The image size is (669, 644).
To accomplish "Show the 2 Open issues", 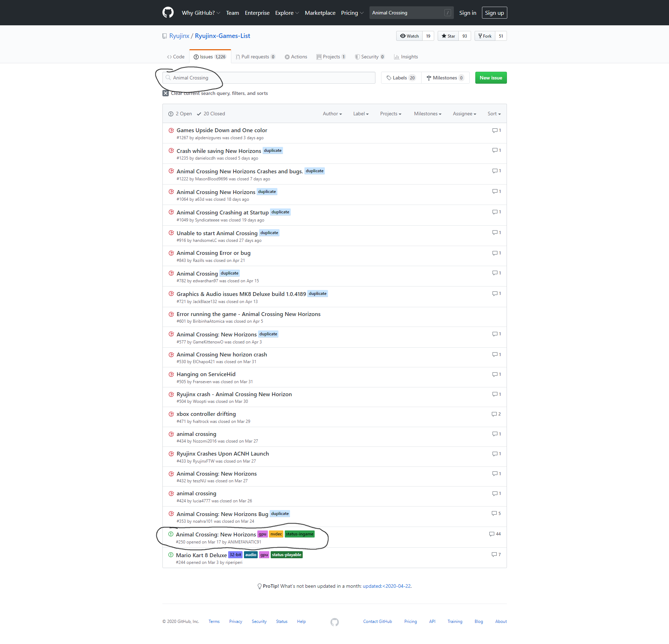I will (x=180, y=114).
